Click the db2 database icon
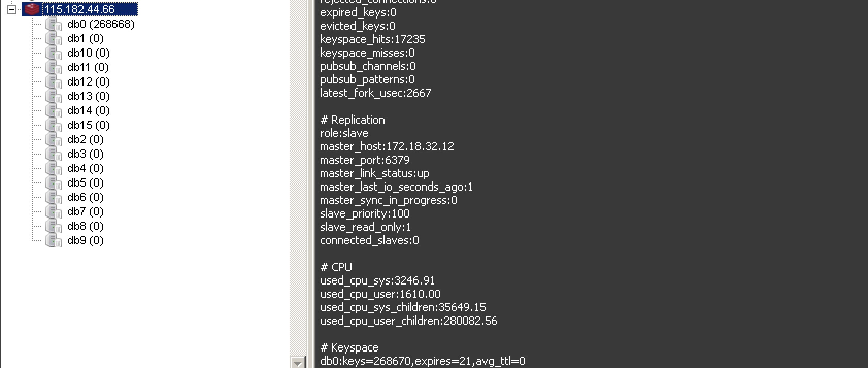Viewport: 868px width, 368px height. 54,140
